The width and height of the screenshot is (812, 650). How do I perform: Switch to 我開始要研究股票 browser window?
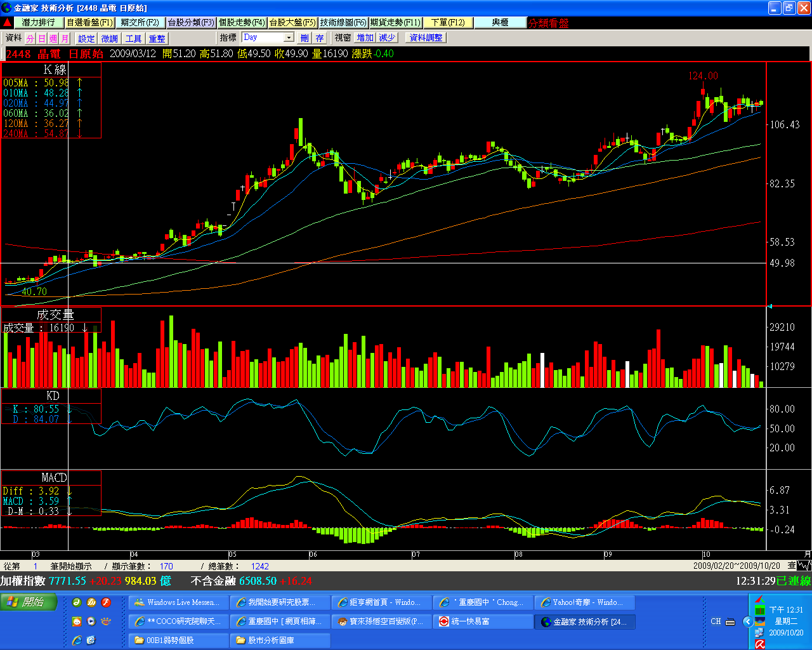[280, 602]
